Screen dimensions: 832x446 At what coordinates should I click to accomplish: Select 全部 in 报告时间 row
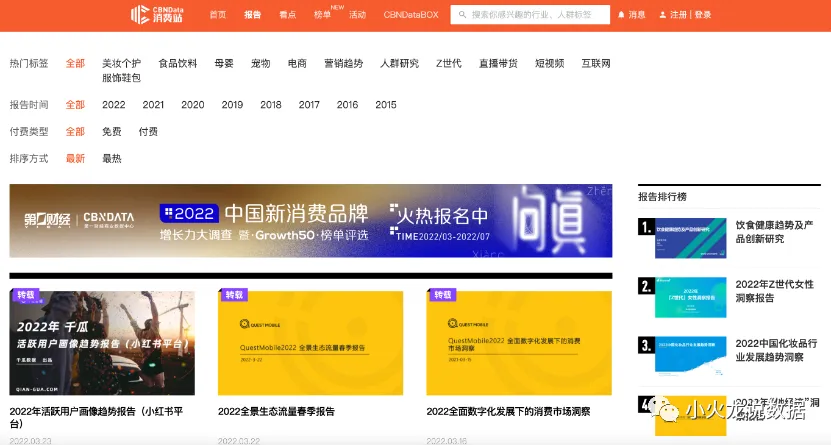pos(75,105)
